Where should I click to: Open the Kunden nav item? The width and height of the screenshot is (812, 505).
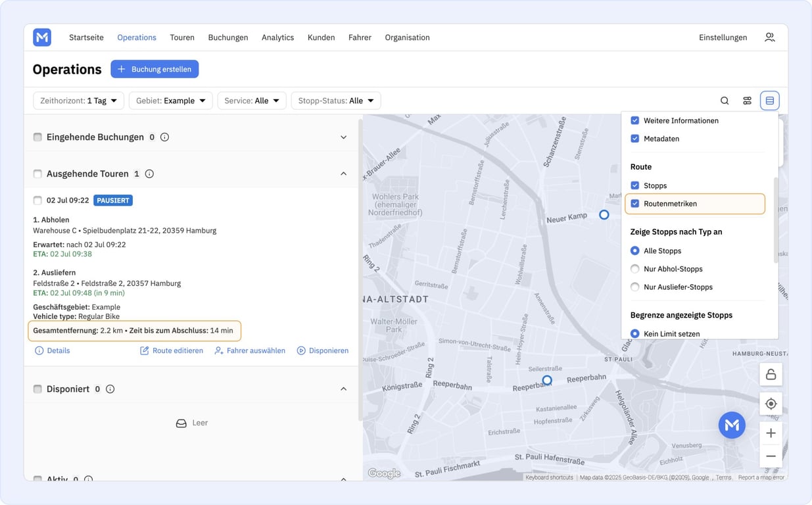pos(321,37)
